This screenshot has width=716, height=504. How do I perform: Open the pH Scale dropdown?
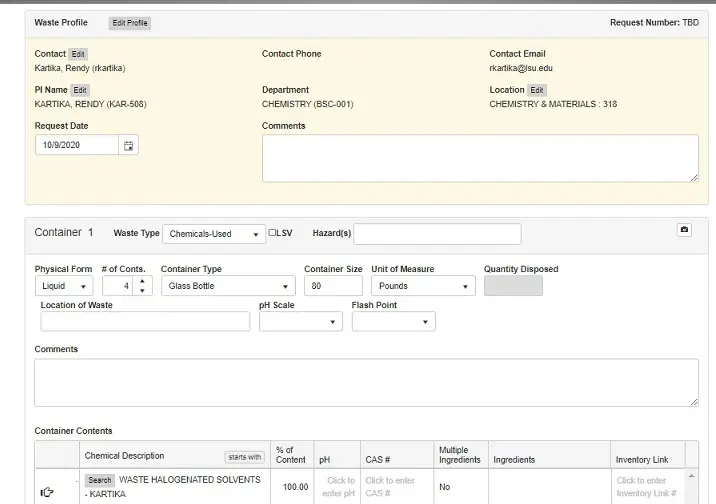click(x=300, y=322)
